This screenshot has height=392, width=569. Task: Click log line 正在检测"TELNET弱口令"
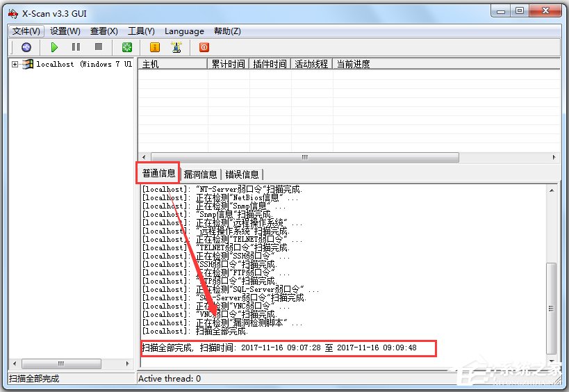[222, 239]
